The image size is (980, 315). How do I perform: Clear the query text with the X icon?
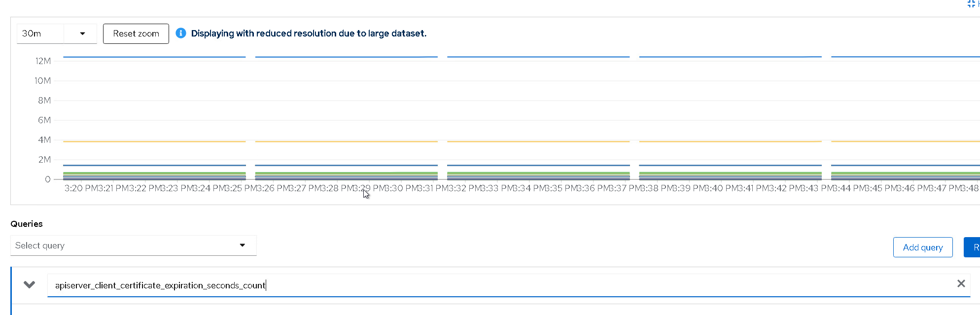pyautogui.click(x=961, y=283)
